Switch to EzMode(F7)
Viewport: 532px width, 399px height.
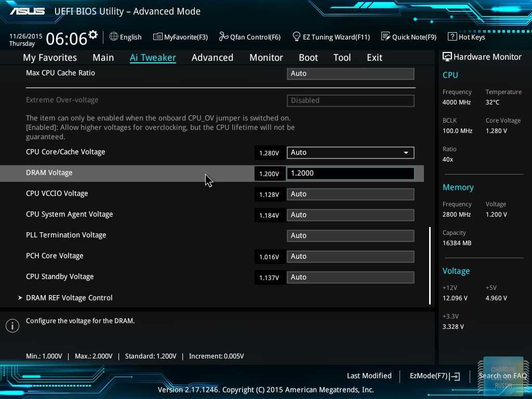(x=434, y=376)
